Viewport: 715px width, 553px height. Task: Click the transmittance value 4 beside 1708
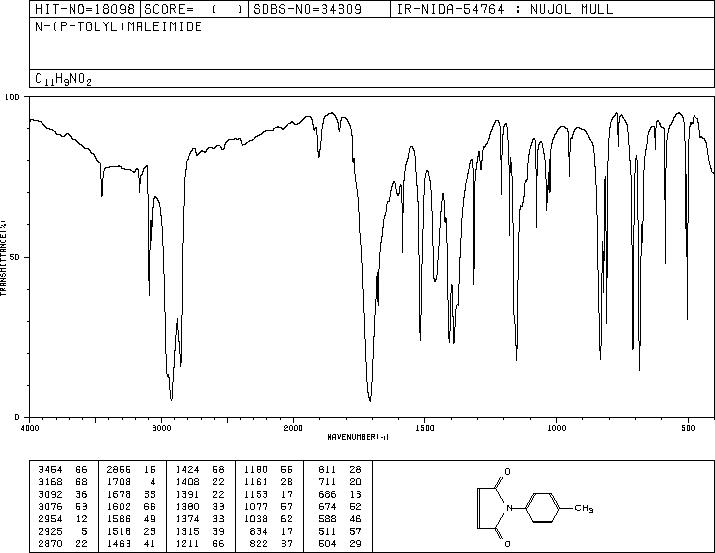click(x=152, y=482)
